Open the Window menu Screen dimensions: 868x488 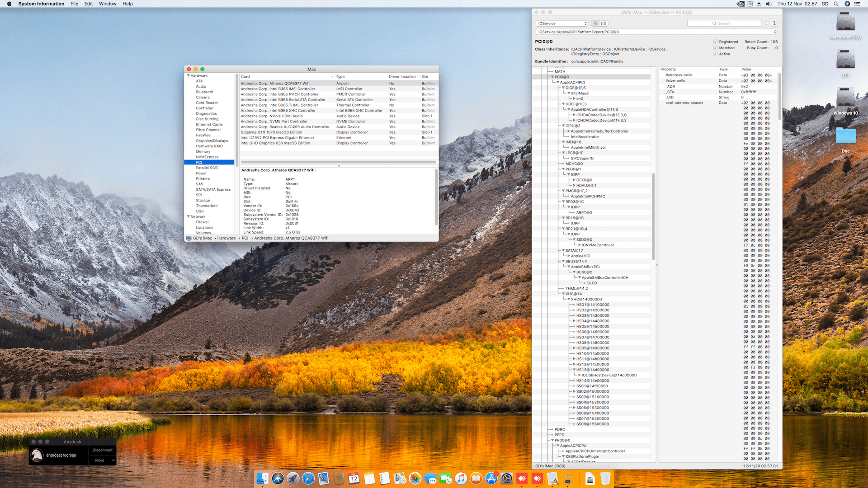point(108,4)
